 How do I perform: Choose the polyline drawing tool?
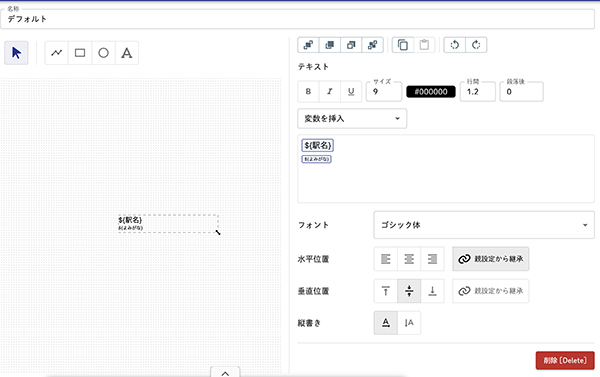pyautogui.click(x=57, y=53)
